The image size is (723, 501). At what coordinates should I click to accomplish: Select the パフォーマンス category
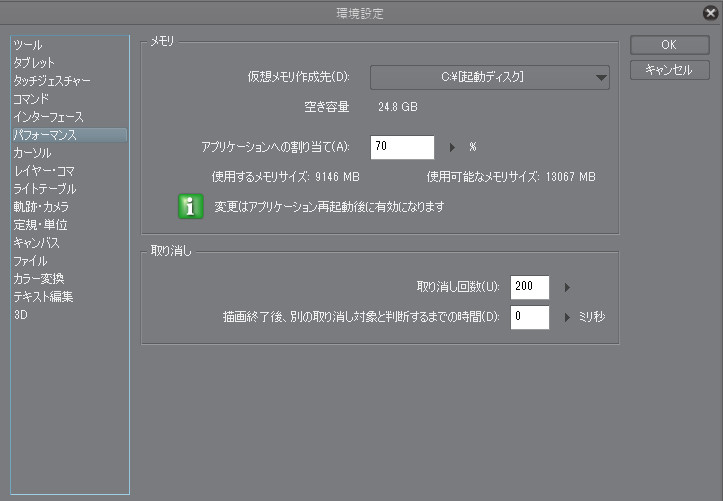click(x=70, y=135)
